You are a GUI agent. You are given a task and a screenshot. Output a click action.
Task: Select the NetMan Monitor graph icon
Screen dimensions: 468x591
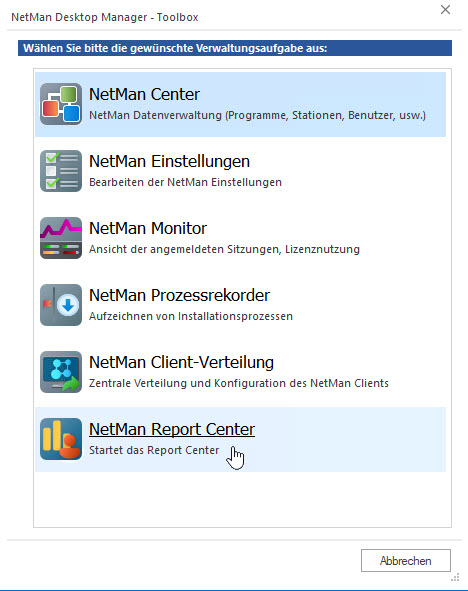[61, 238]
